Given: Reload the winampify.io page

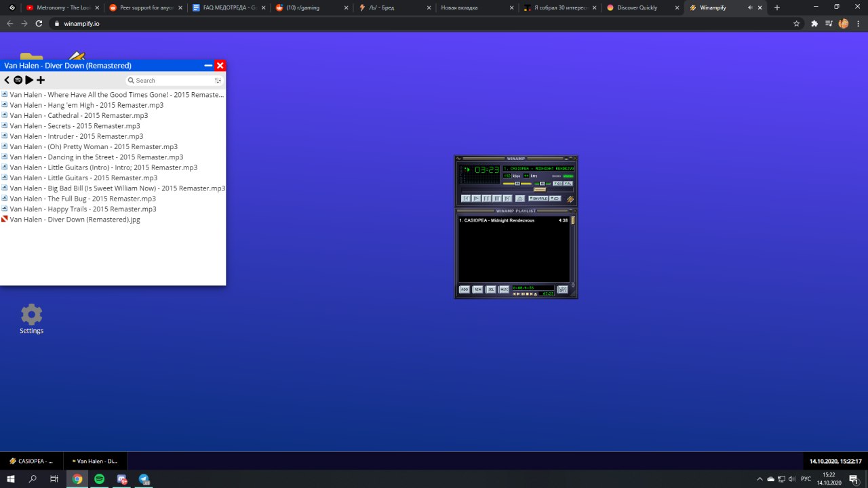Looking at the screenshot, I should tap(39, 23).
